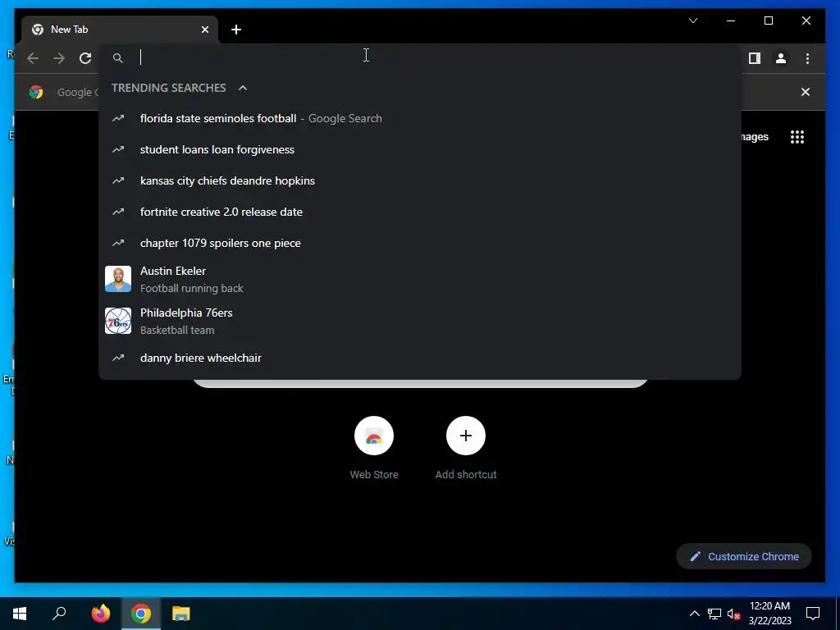Click the muted volume tray icon

(x=733, y=614)
